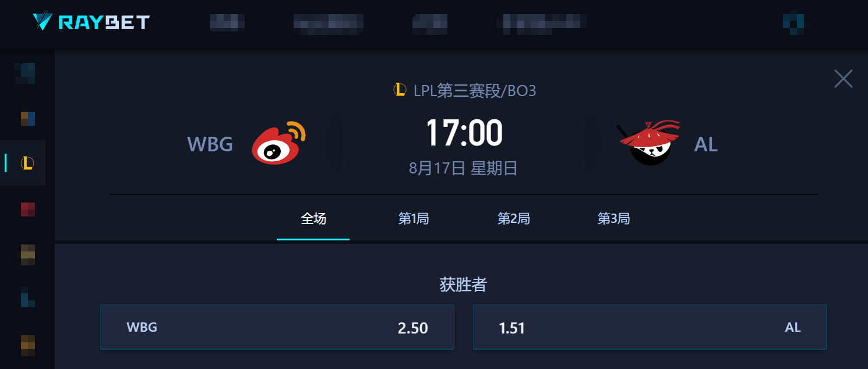Image resolution: width=868 pixels, height=369 pixels.
Task: Close the match details panel
Action: (844, 79)
